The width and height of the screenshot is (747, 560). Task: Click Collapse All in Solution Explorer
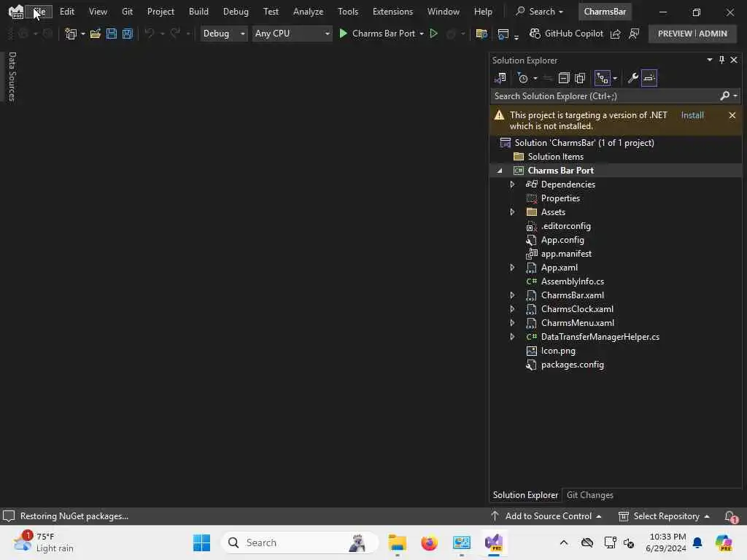[564, 78]
